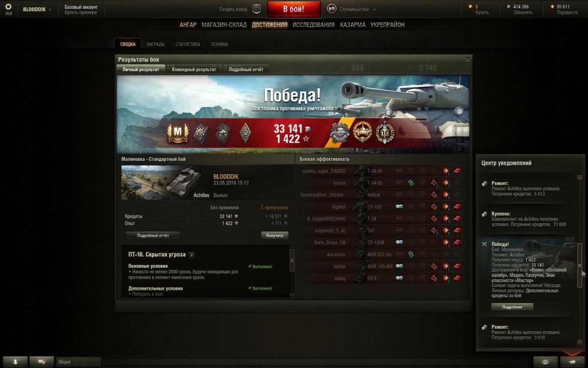The image size is (588, 368).
Task: Select the НАГРАДЫ tab
Action: click(x=156, y=44)
